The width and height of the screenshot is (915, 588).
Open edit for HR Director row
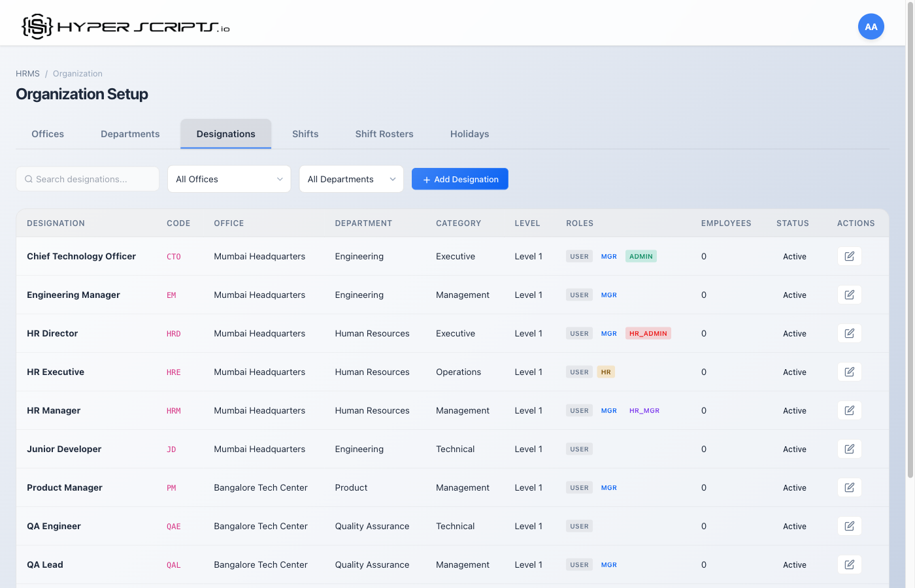pos(849,333)
